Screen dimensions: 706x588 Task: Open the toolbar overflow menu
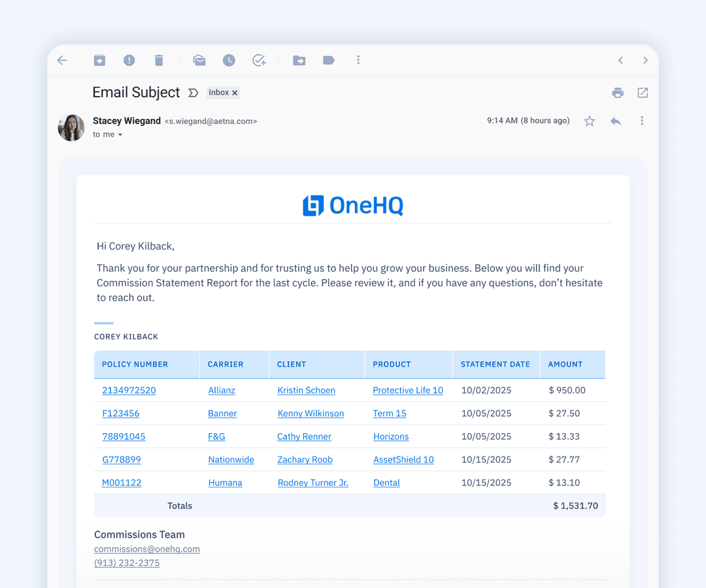pyautogui.click(x=358, y=60)
